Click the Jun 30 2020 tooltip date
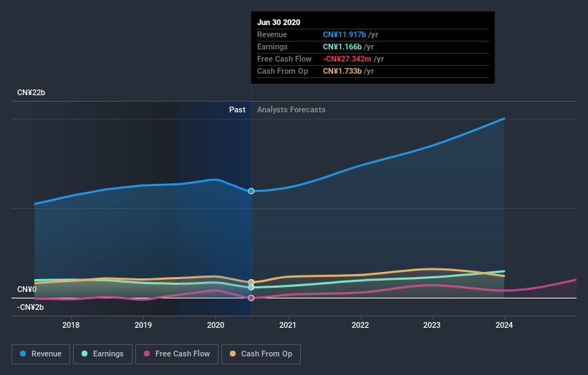This screenshot has width=588, height=375. 279,22
